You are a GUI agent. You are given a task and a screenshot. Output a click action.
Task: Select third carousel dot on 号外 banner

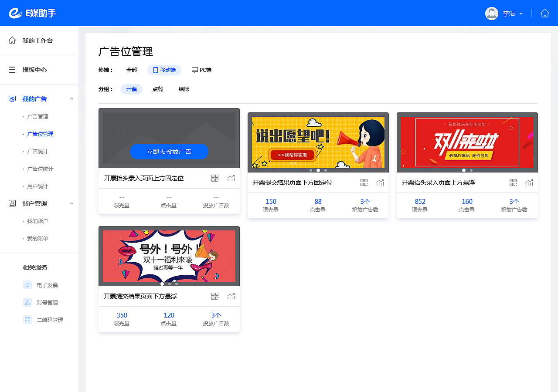coord(177,284)
